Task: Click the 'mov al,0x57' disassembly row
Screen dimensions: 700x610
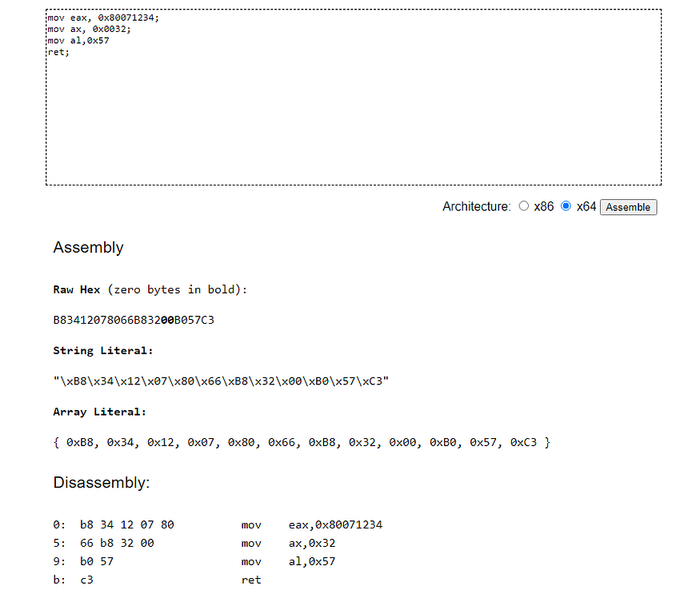Action: [x=194, y=561]
